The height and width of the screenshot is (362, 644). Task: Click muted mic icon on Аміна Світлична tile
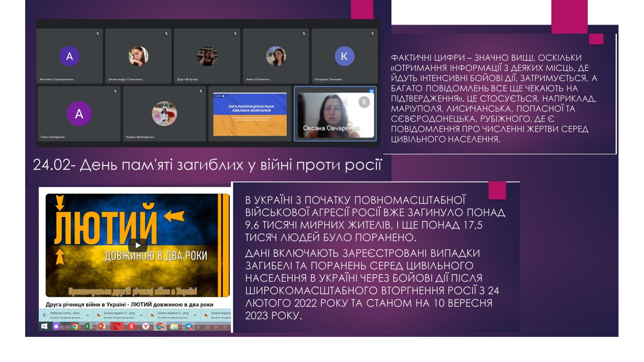pyautogui.click(x=304, y=34)
